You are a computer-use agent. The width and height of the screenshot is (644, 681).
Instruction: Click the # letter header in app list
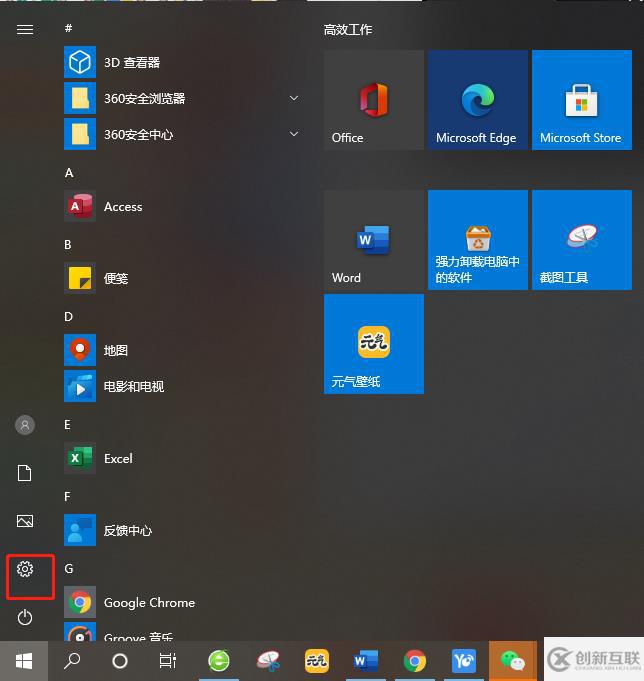(68, 29)
